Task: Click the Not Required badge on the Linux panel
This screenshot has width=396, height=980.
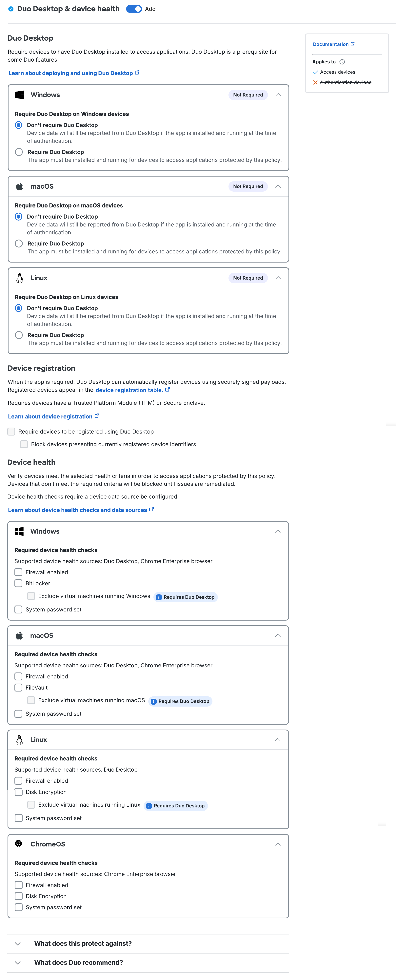Action: tap(248, 278)
